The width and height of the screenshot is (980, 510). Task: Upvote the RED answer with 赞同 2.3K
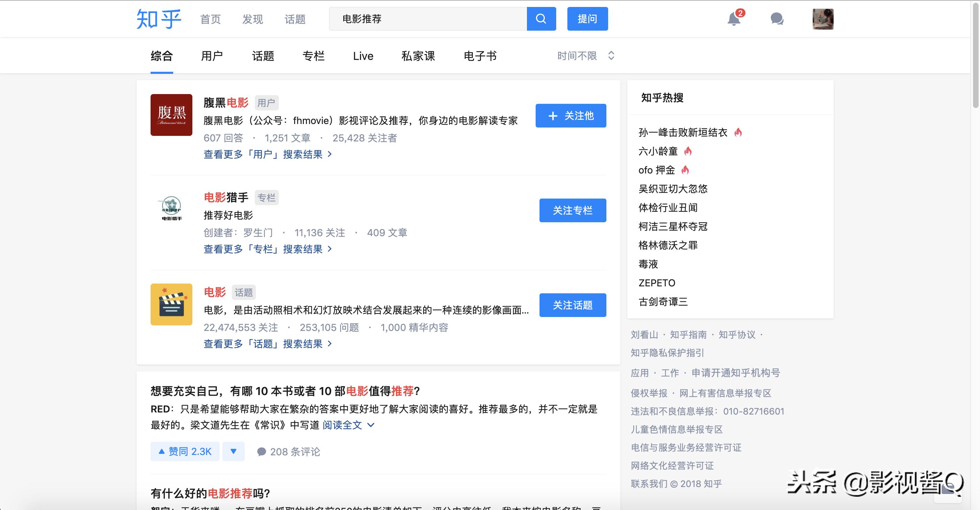(184, 451)
